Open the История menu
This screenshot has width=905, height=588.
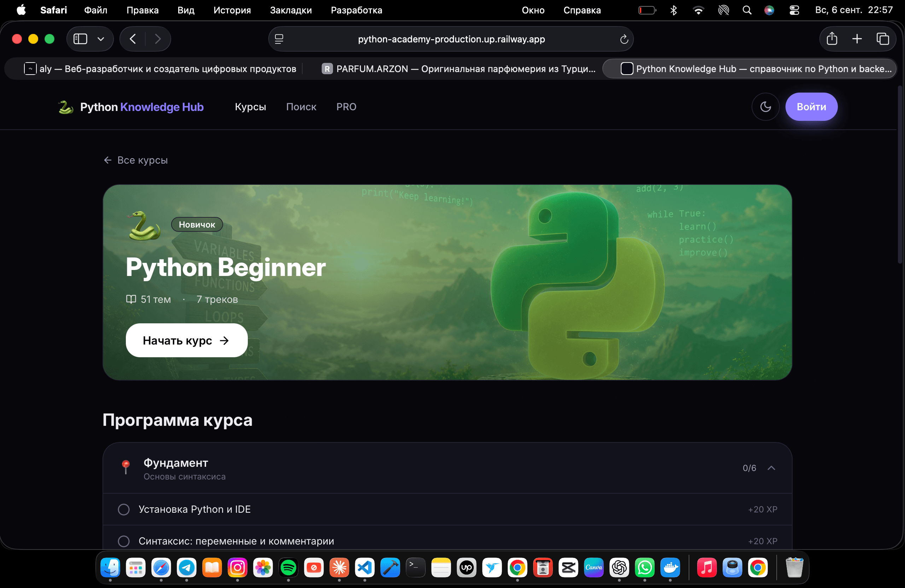(x=232, y=10)
